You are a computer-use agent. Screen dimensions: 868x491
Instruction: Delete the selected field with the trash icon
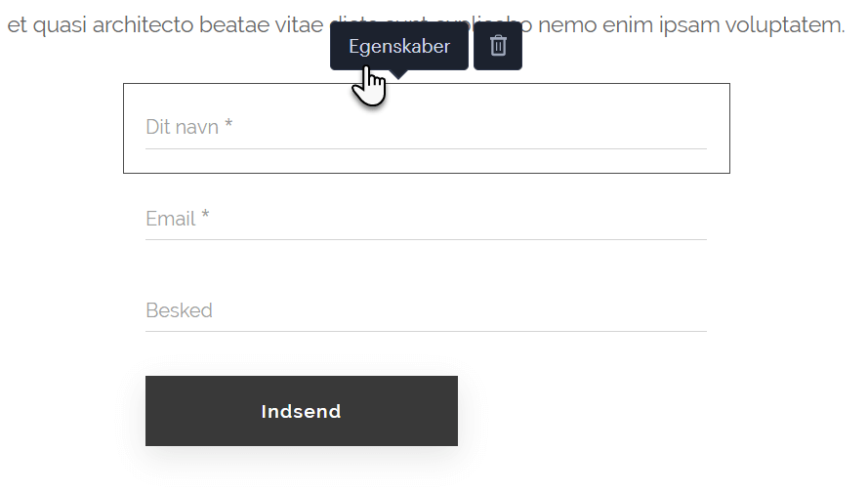pos(498,46)
